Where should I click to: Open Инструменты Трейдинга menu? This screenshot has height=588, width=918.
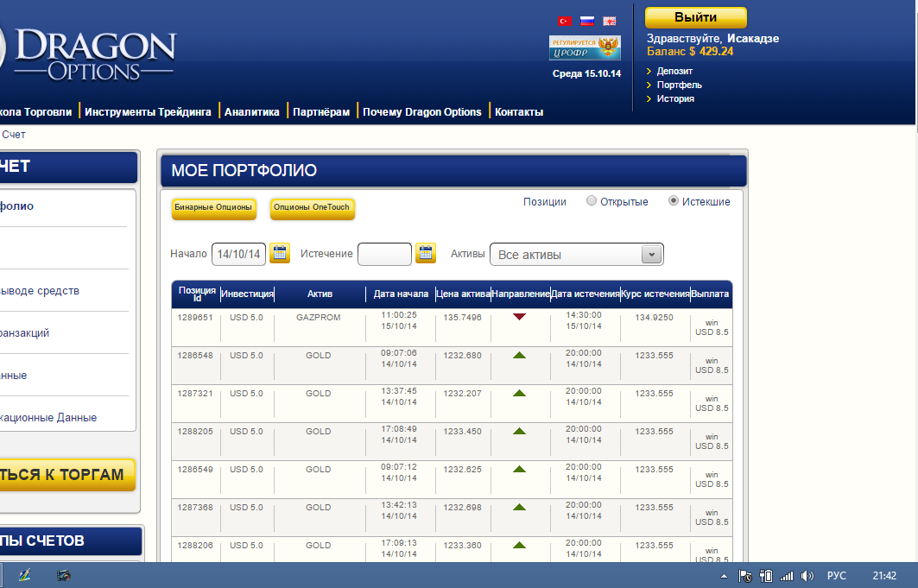click(148, 111)
